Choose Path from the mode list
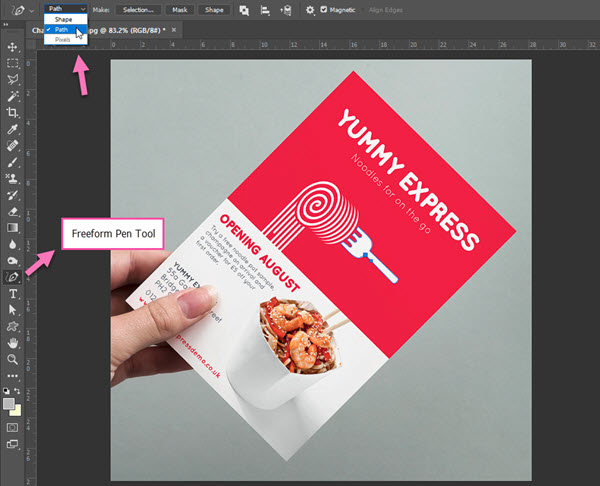 [66, 29]
